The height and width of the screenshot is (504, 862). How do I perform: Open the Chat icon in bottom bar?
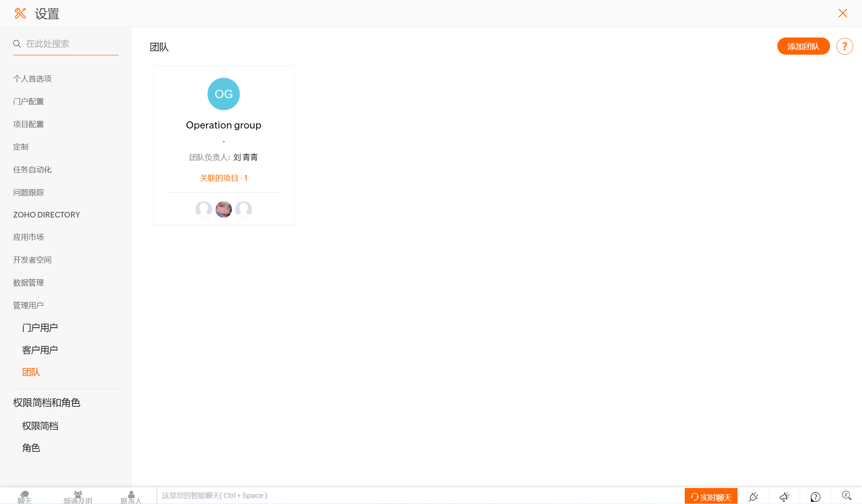pos(24,496)
